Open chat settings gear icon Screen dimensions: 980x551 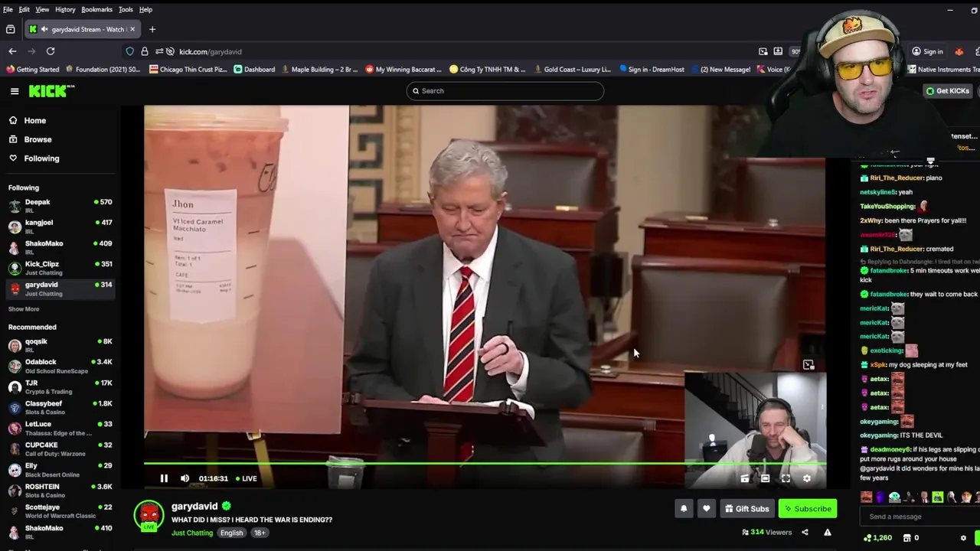[963, 538]
